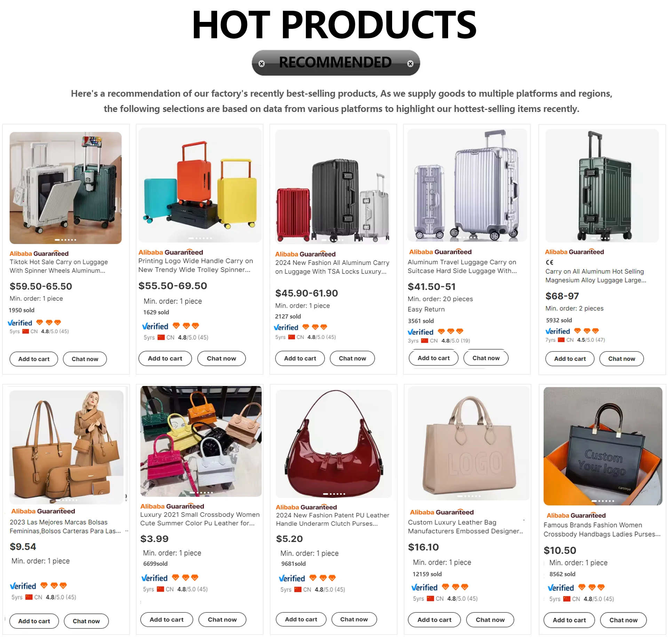668x644 pixels.
Task: Click Verified badge under Tiktok Hot Sale luggage
Action: [x=20, y=323]
